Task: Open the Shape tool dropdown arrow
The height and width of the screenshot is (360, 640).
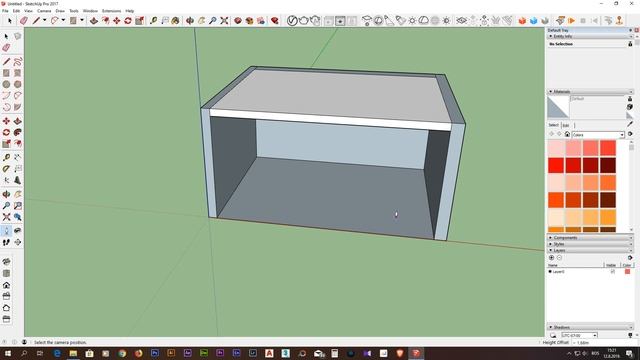Action: tap(82, 20)
